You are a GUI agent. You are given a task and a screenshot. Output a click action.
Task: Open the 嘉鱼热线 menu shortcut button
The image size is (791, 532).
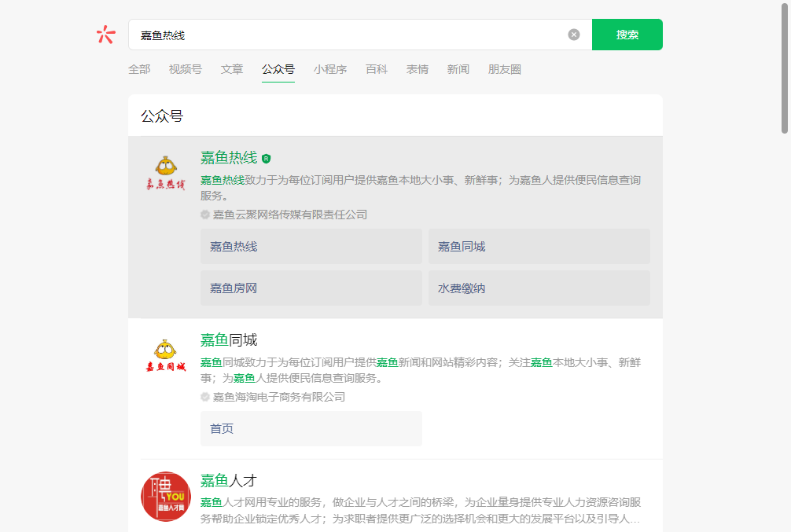[311, 247]
